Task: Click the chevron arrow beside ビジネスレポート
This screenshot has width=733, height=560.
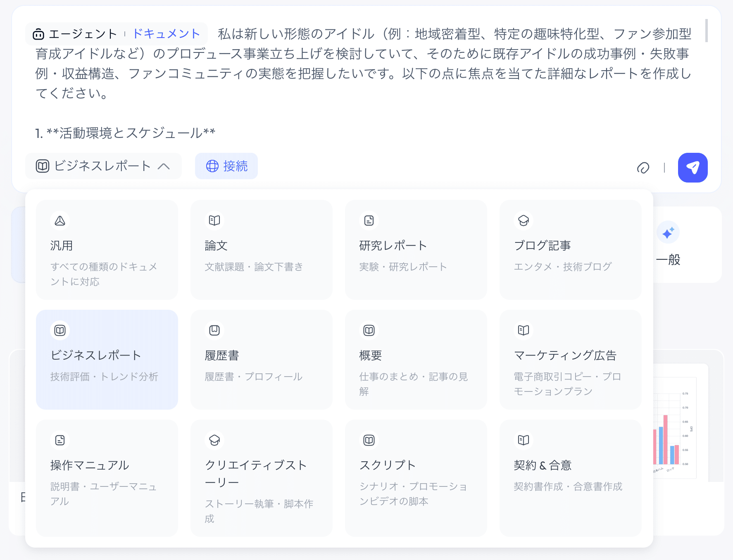Action: pyautogui.click(x=164, y=166)
